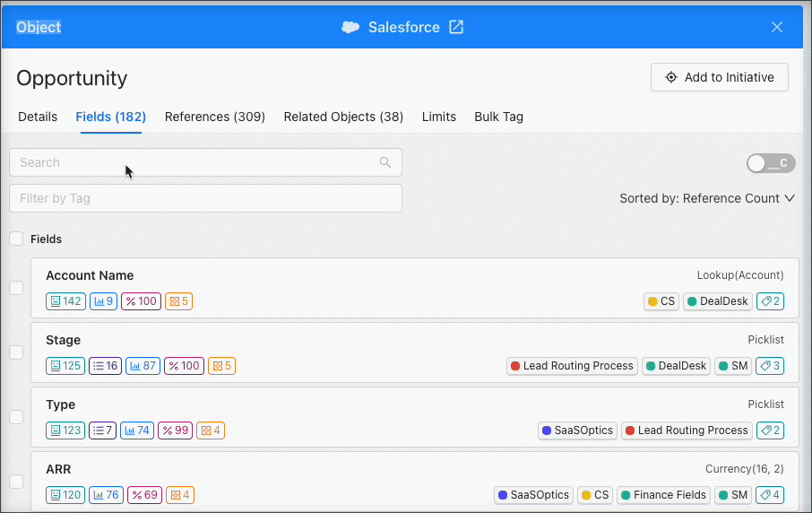Click the Stage 100 percent badge
This screenshot has width=812, height=513.
[184, 366]
